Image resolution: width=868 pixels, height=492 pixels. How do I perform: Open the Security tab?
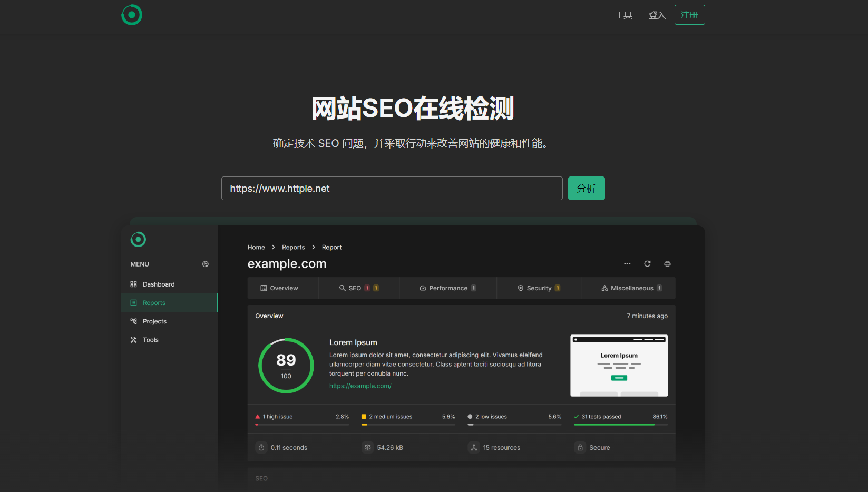click(539, 288)
